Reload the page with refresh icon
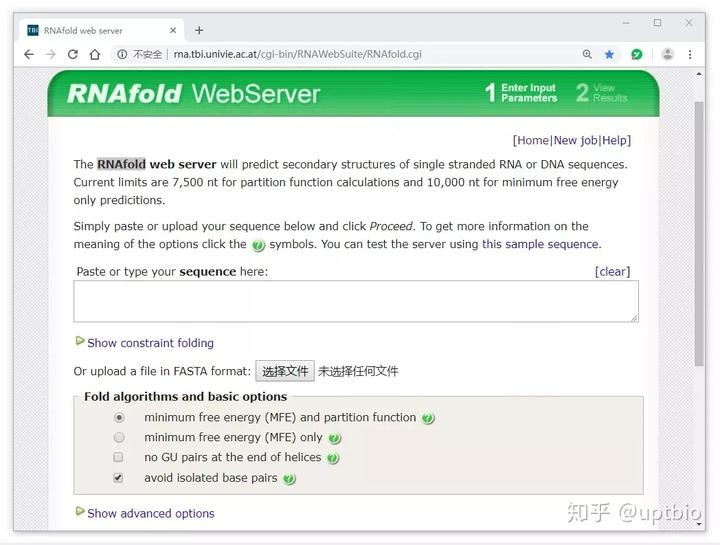Viewport: 720px width, 545px height. 73,54
